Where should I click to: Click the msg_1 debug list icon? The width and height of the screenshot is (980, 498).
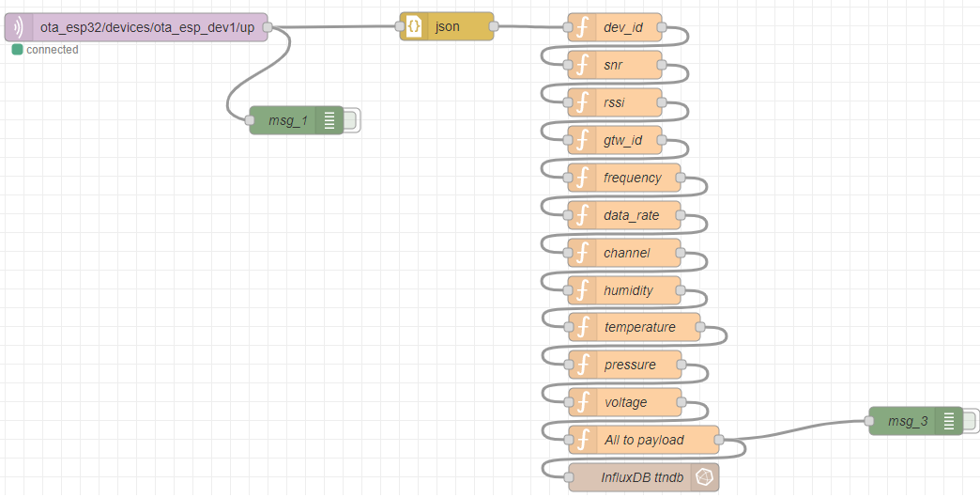click(329, 120)
